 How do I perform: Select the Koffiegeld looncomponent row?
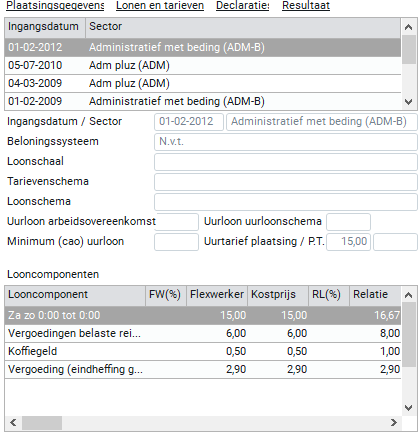[x=203, y=351]
